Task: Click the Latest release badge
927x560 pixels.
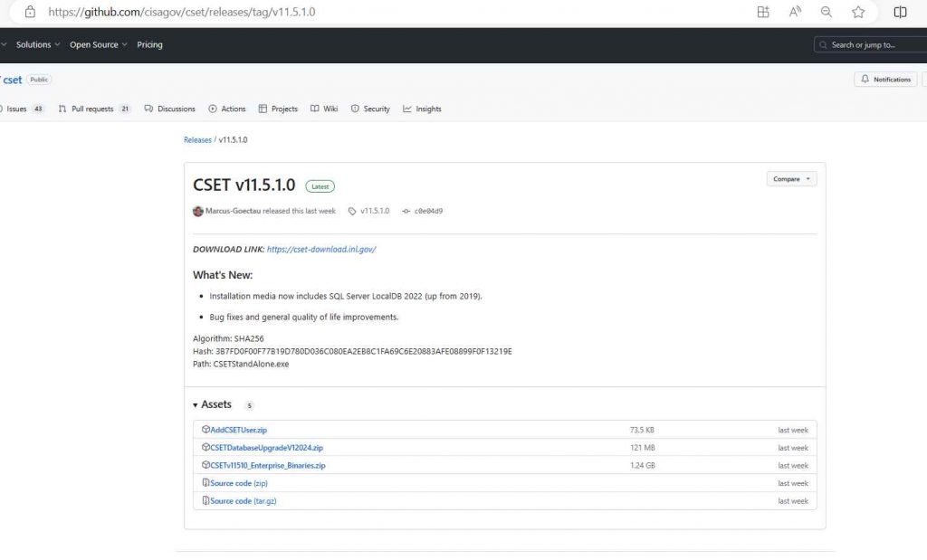Action: (320, 186)
